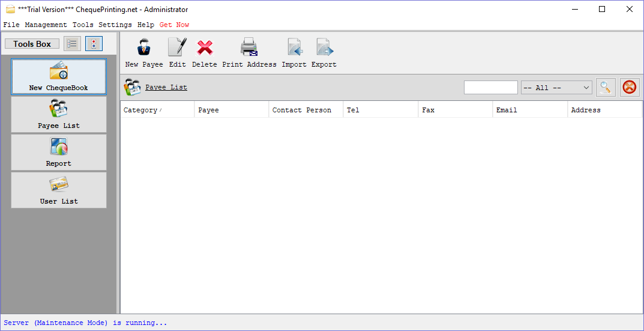Click the Tools Box header button
The height and width of the screenshot is (331, 644).
32,44
